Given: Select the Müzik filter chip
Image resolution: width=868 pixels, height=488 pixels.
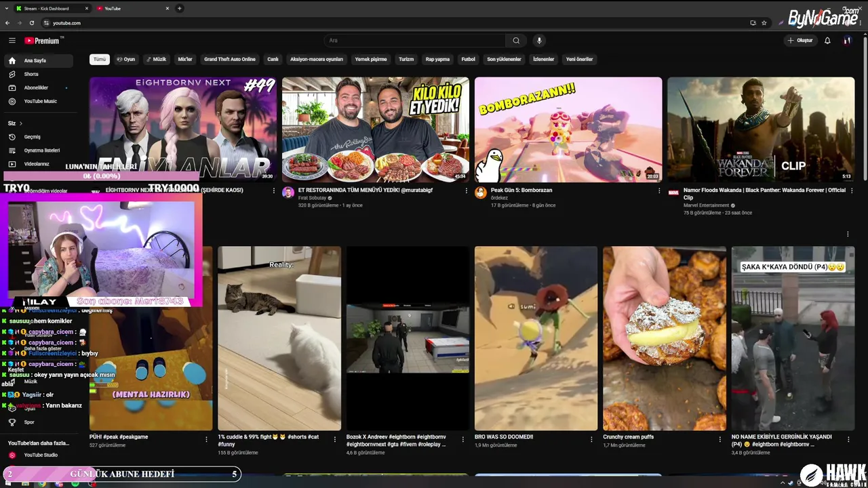Looking at the screenshot, I should coord(157,60).
